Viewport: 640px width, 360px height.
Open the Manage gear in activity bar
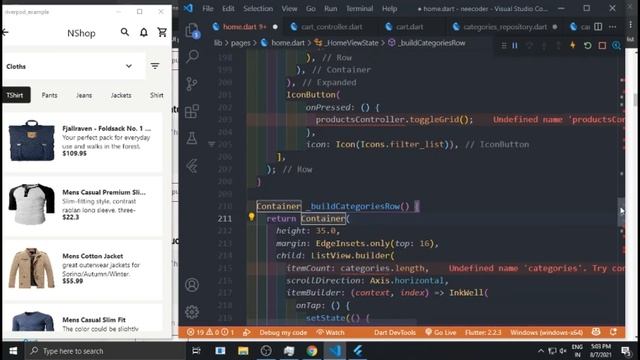click(x=192, y=312)
